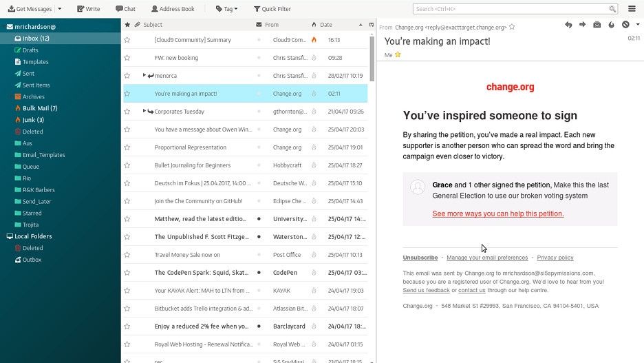The width and height of the screenshot is (644, 363).
Task: Star the Change.org sender address
Action: 512,27
